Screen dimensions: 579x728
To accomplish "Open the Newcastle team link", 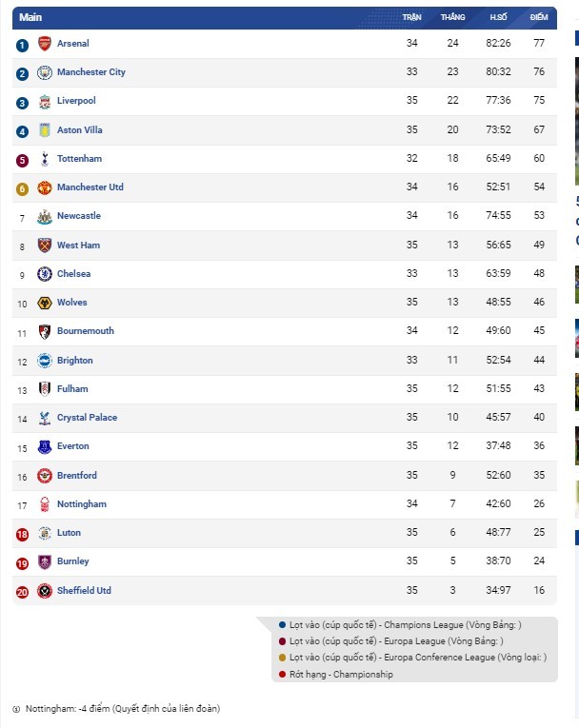I will (x=78, y=215).
